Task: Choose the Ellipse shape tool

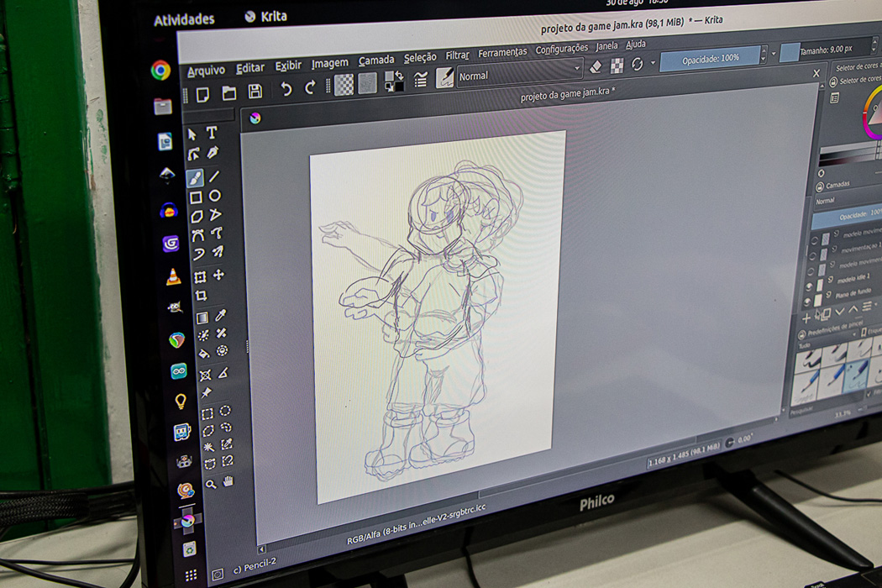Action: tap(215, 196)
